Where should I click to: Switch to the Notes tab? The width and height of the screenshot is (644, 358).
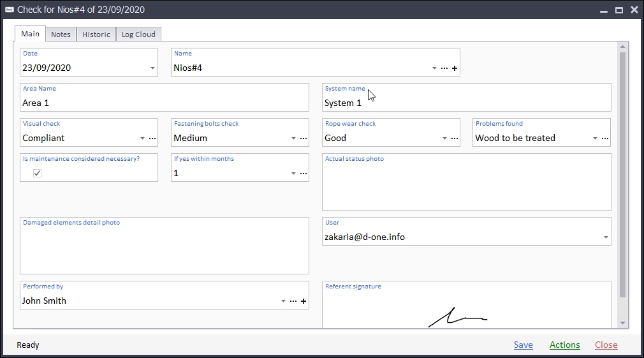click(61, 34)
